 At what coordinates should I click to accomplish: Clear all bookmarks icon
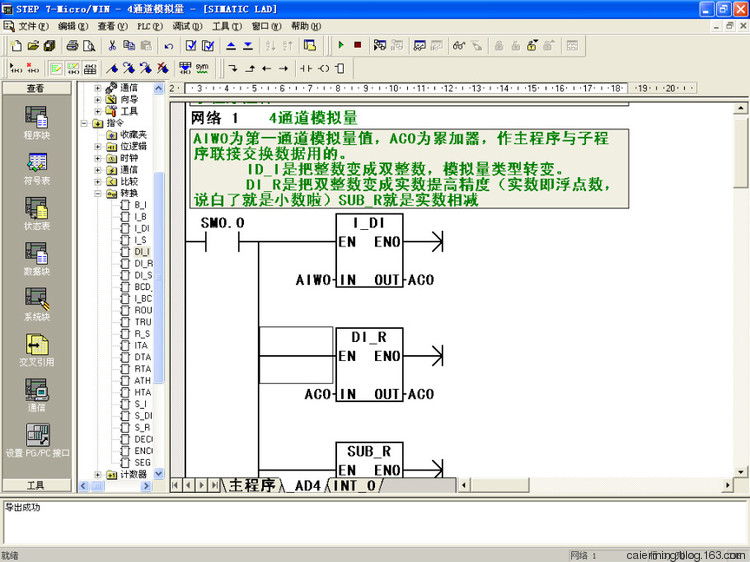coord(163,68)
